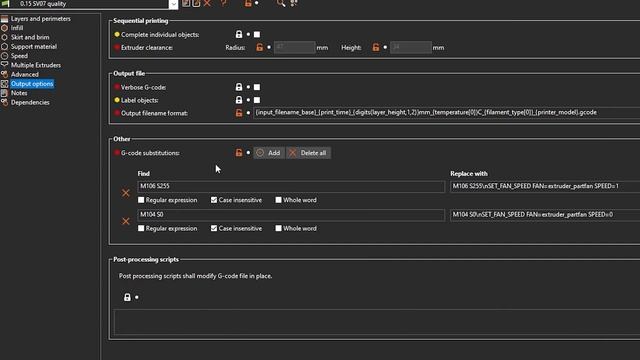This screenshot has height=360, width=640.
Task: Click reset dot next to Label objects
Action: coord(248,100)
